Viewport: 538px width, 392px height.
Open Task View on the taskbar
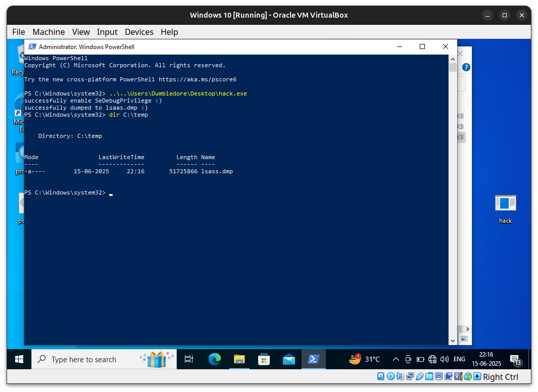coord(189,359)
